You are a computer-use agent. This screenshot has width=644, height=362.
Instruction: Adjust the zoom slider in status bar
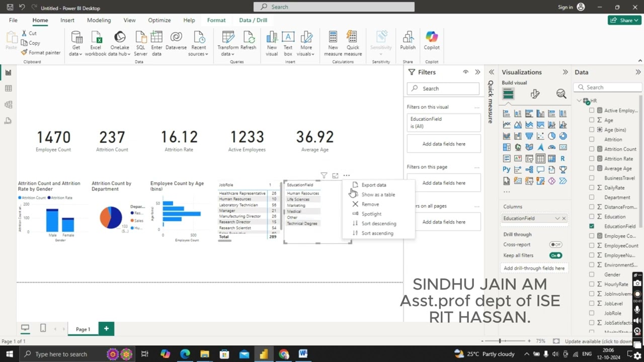[x=500, y=341]
